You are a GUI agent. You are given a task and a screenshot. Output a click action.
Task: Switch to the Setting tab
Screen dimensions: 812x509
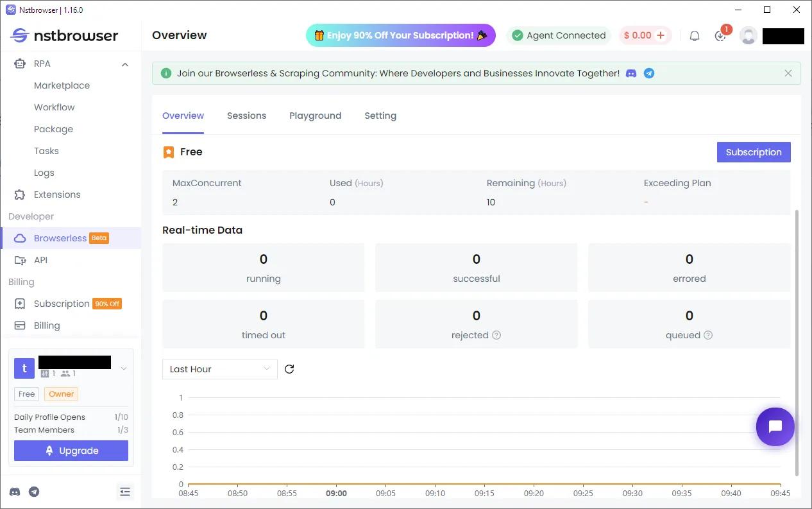coord(380,116)
